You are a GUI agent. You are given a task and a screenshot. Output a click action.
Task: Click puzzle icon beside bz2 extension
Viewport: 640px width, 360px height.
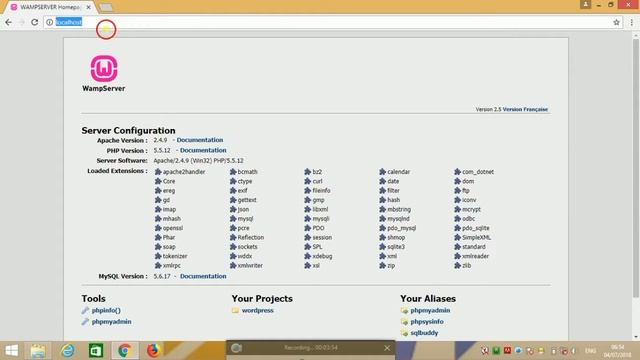tap(308, 172)
